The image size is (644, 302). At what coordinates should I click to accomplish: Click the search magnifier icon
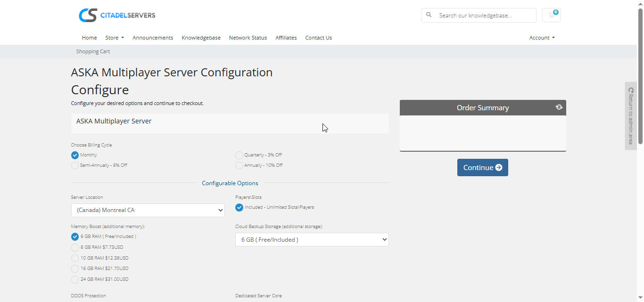[x=429, y=15]
